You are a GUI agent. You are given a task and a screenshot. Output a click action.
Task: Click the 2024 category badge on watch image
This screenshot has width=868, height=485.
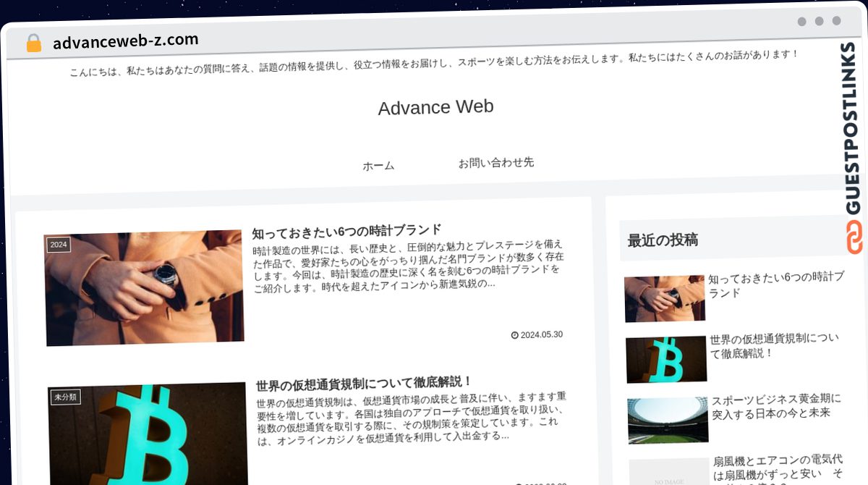pos(59,245)
